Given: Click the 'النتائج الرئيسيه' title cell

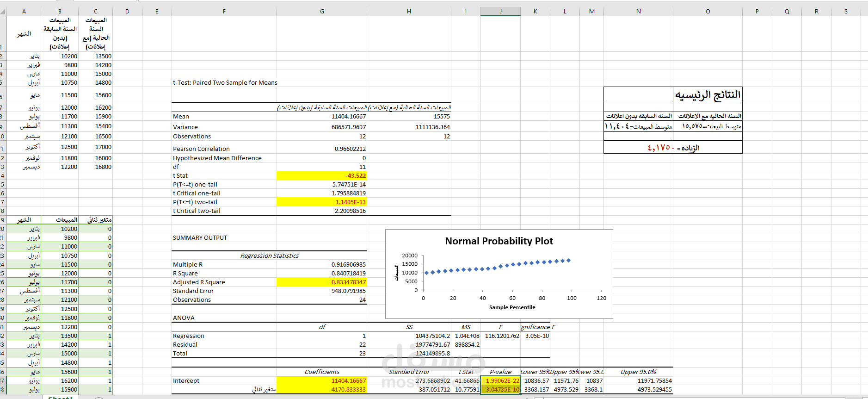Looking at the screenshot, I should coord(708,95).
